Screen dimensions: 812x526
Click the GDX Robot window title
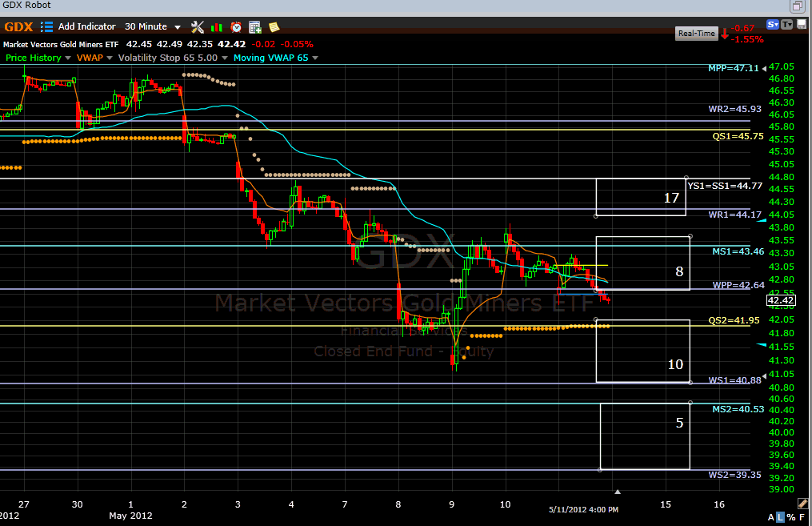(x=27, y=5)
